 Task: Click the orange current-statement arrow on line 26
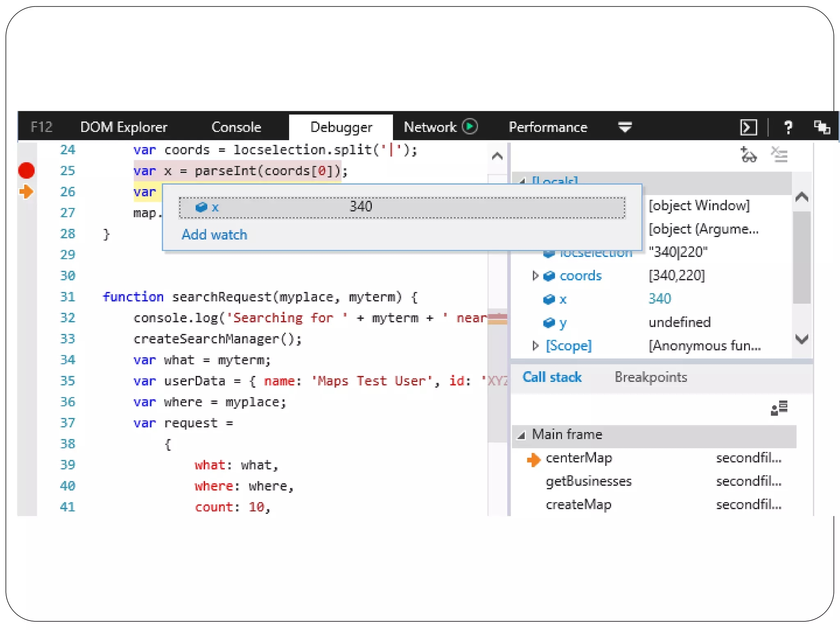(27, 192)
